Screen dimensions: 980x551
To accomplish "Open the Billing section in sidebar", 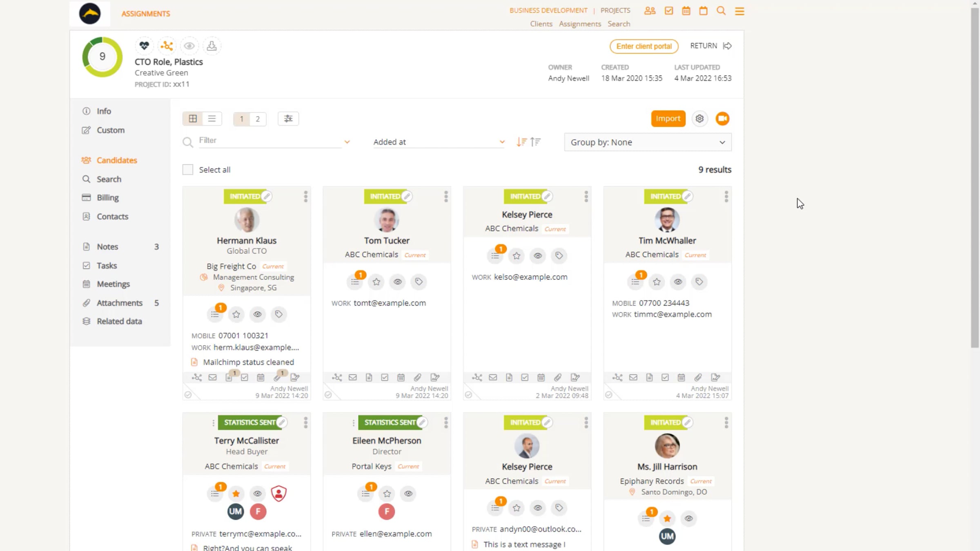I will click(x=107, y=198).
